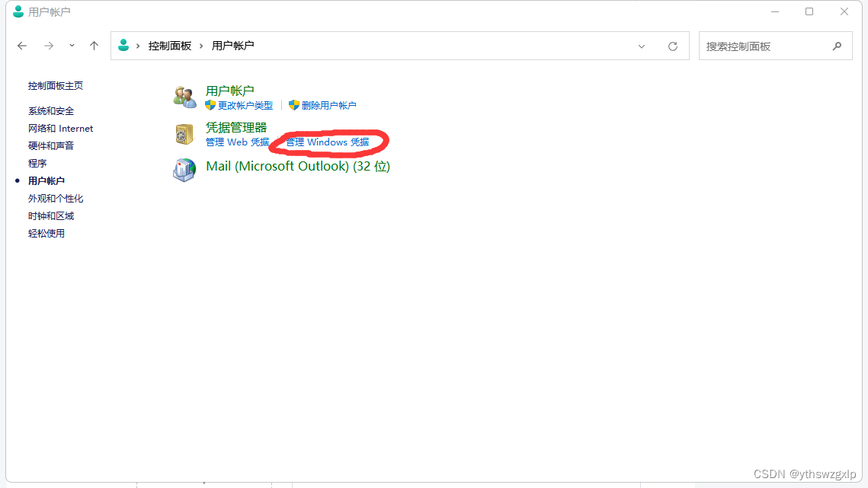Open the 用户帐户 green heading
Screen dimensions: 868x488
tap(229, 91)
